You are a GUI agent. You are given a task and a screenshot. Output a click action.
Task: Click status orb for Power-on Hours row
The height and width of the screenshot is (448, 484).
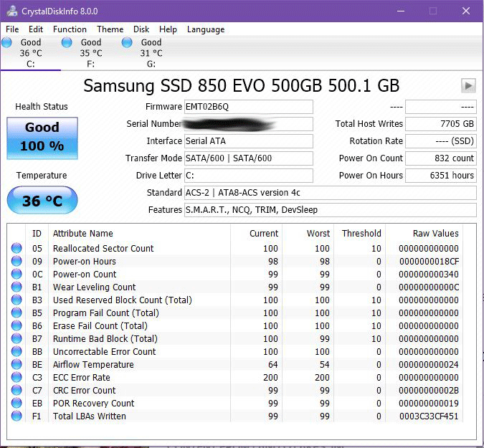16,261
